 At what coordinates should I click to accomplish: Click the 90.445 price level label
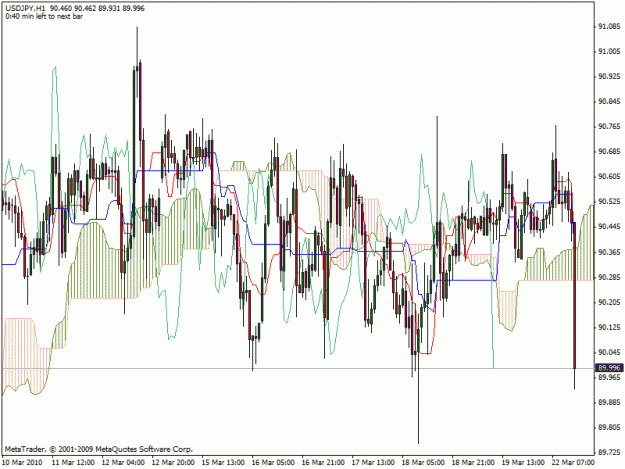609,227
